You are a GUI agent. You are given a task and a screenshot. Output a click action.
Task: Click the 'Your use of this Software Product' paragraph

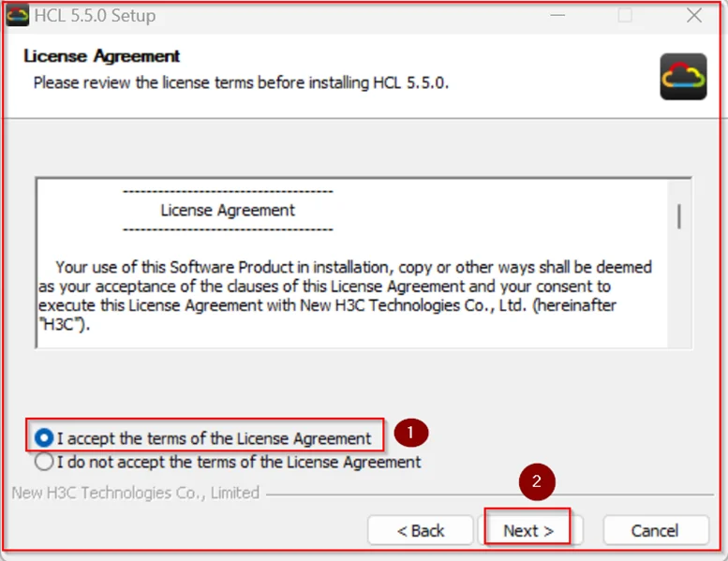pos(345,296)
